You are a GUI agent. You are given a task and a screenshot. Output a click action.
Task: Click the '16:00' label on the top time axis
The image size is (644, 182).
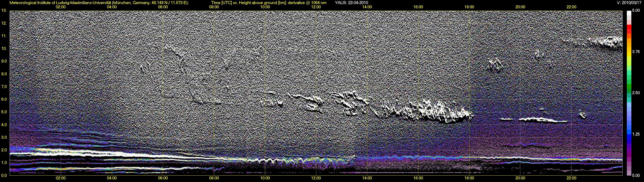pos(418,7)
